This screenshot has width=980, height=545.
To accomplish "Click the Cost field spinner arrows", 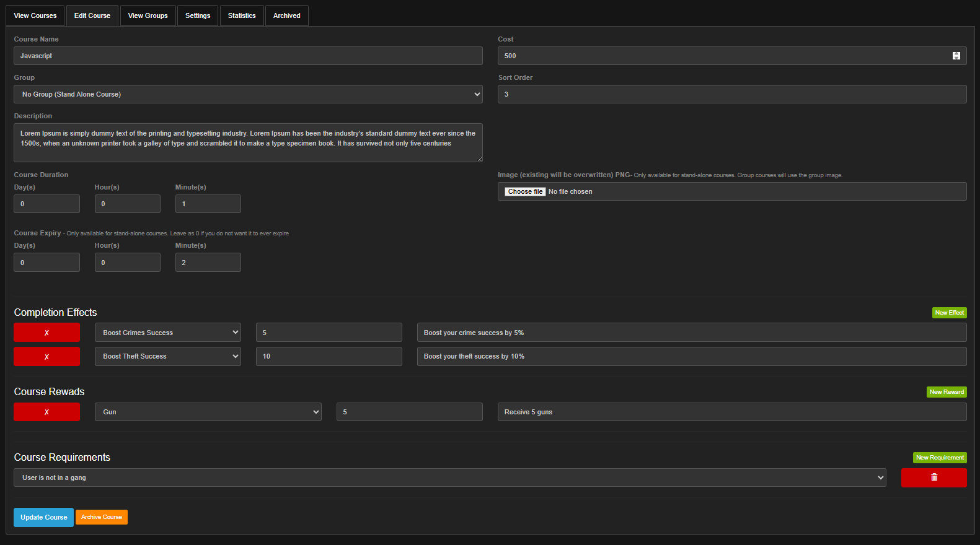I will (956, 56).
